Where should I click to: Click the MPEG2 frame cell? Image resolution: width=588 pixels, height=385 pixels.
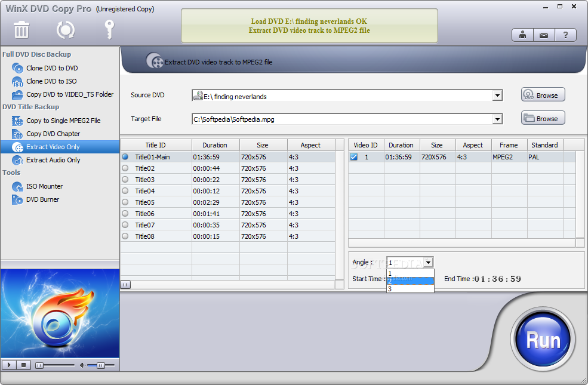pyautogui.click(x=509, y=157)
